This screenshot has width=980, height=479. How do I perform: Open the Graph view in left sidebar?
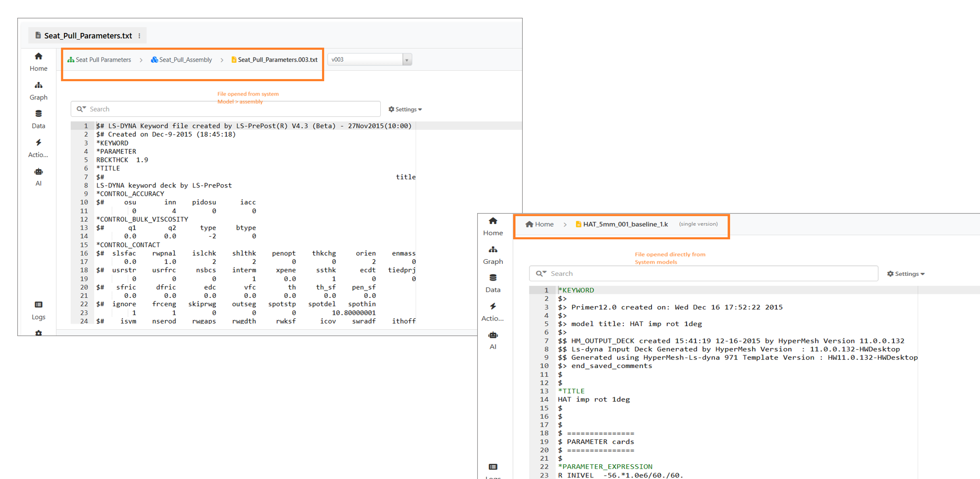[38, 90]
